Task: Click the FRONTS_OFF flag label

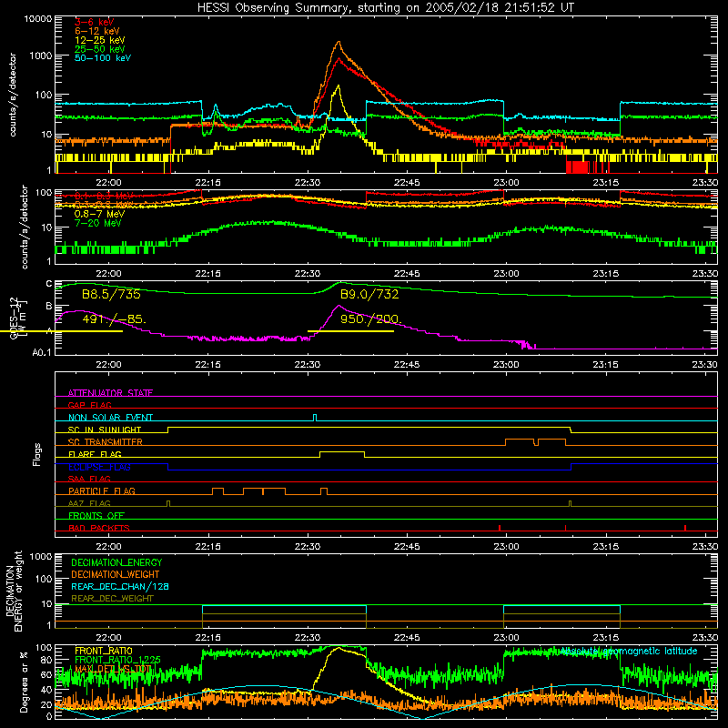Action: point(96,515)
